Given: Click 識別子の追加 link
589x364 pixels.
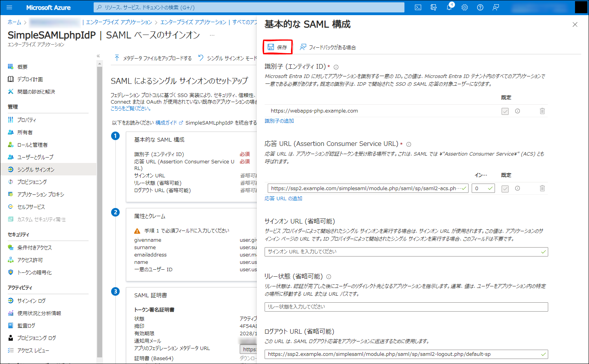Looking at the screenshot, I should [279, 121].
